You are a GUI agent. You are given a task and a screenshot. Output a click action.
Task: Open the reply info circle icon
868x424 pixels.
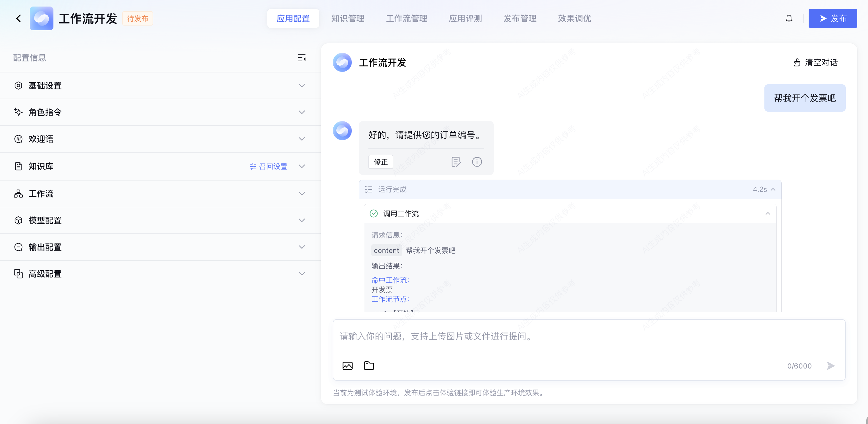pyautogui.click(x=477, y=162)
